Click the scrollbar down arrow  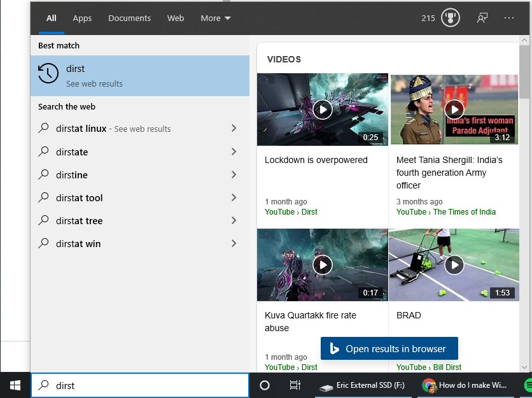coord(524,367)
